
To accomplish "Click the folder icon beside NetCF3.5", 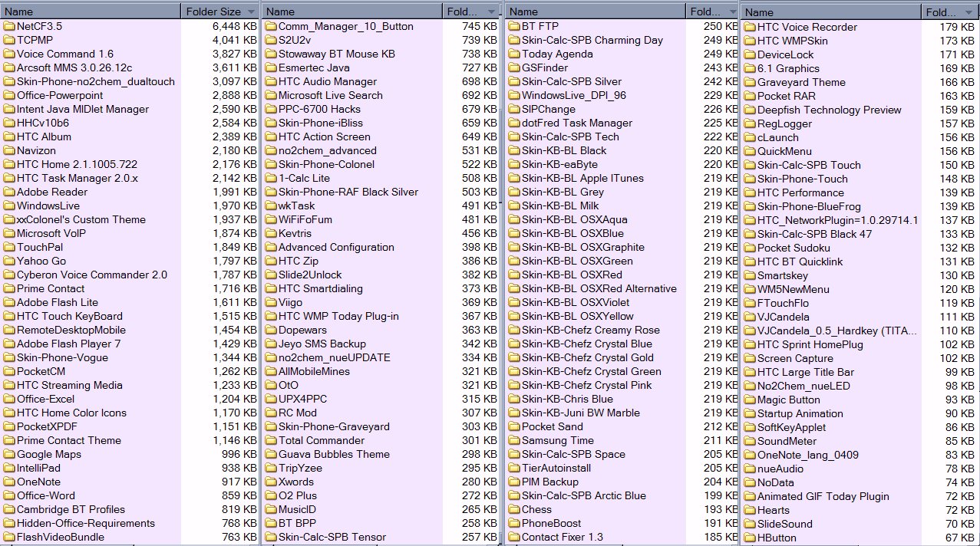I will tap(8, 27).
